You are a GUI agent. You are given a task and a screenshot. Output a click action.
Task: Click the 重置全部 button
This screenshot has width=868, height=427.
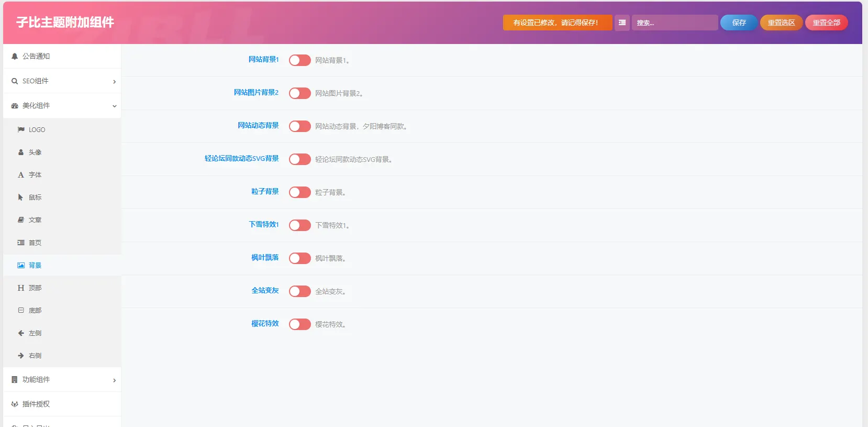coord(827,23)
